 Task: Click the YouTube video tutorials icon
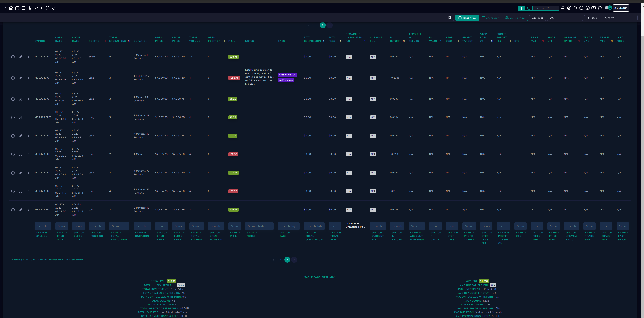[593, 8]
